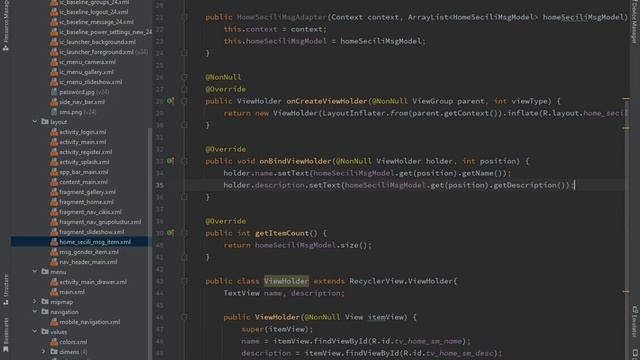
Task: Expand the mipmap folder
Action: (x=35, y=302)
